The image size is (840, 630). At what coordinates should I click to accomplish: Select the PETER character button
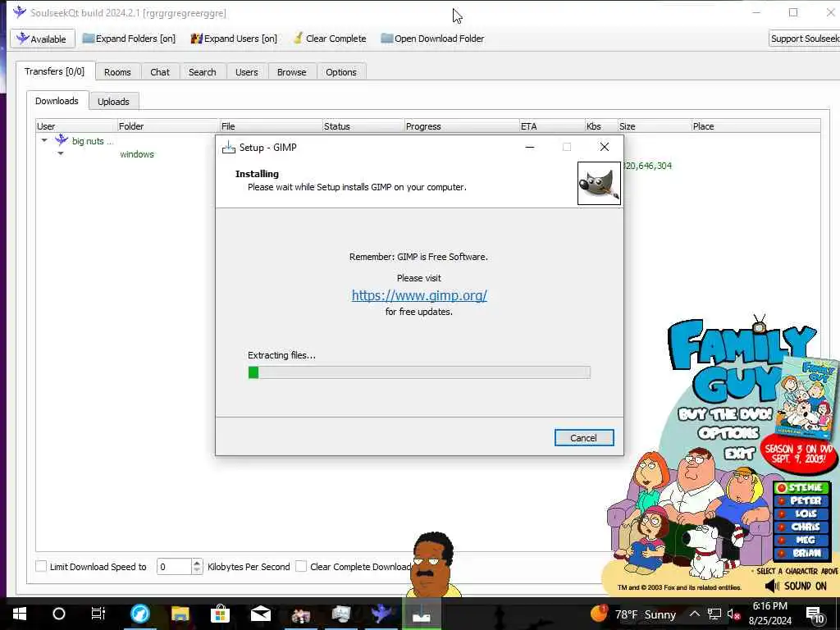click(801, 500)
